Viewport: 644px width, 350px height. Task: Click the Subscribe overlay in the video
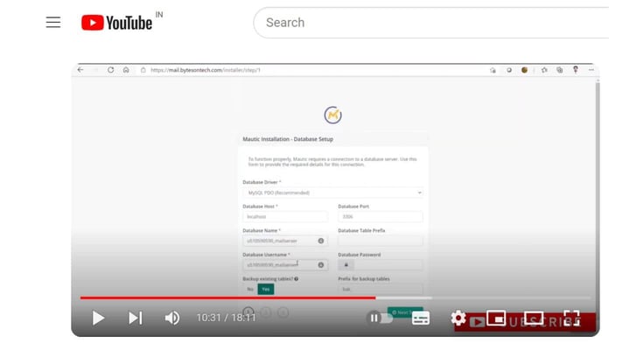coord(525,322)
